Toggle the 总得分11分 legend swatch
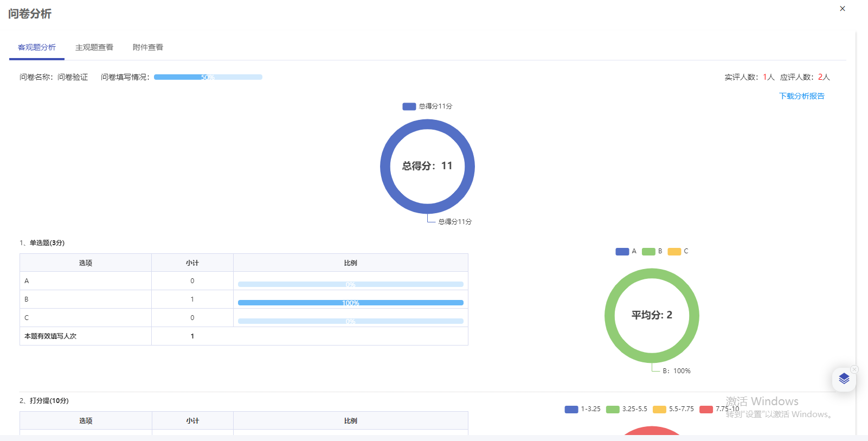This screenshot has height=441, width=868. pos(409,106)
